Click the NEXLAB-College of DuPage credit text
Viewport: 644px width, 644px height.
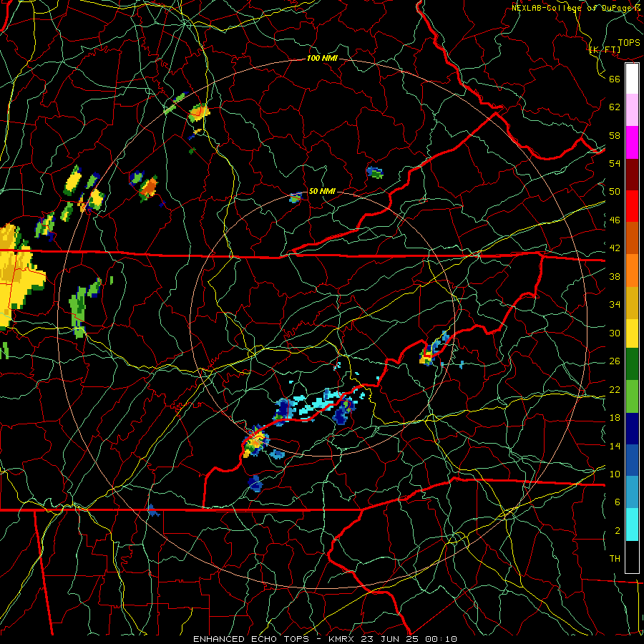(x=574, y=7)
